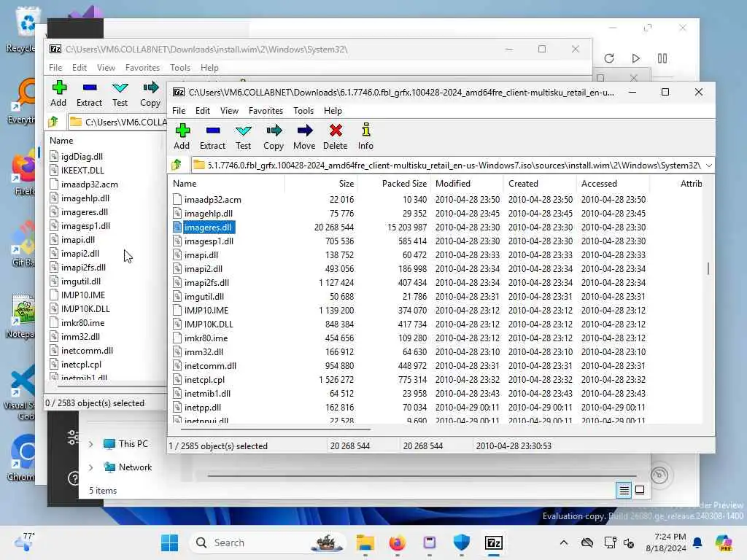Click 7-Zip taskbar icon

(494, 542)
